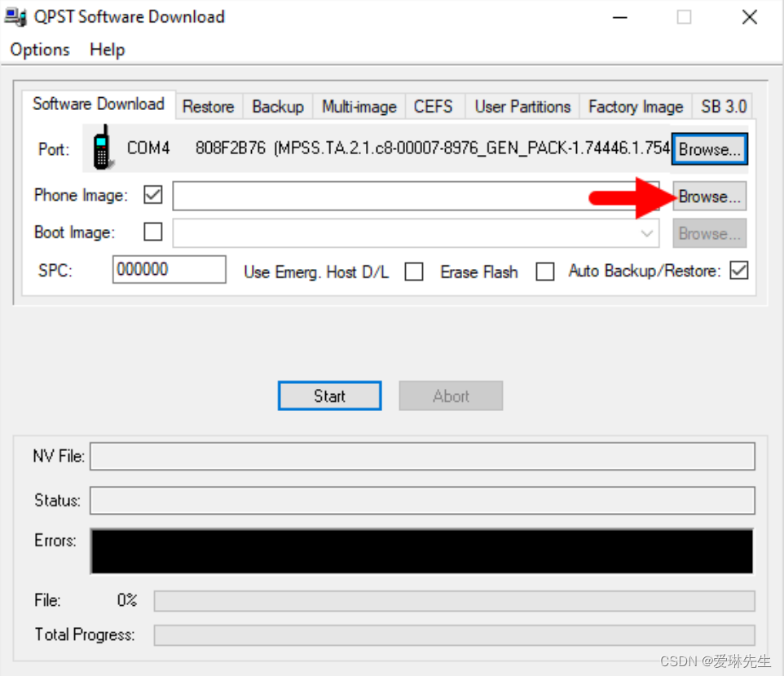Click Browse button for Phone Image

pyautogui.click(x=710, y=197)
